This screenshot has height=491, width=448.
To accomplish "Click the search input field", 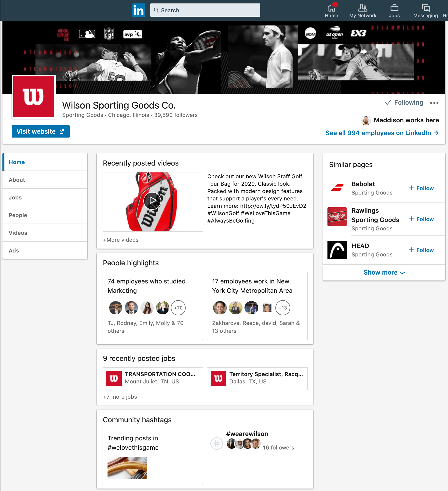I will (x=205, y=10).
